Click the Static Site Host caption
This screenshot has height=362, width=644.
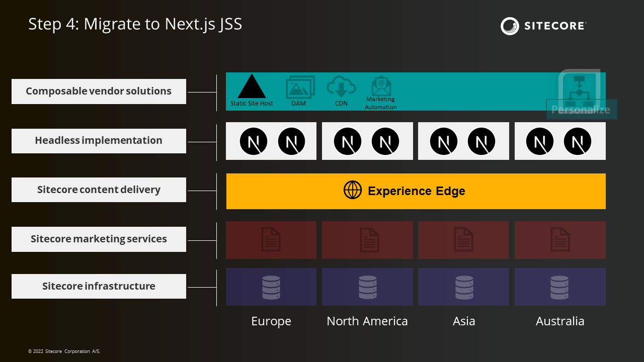pos(252,104)
